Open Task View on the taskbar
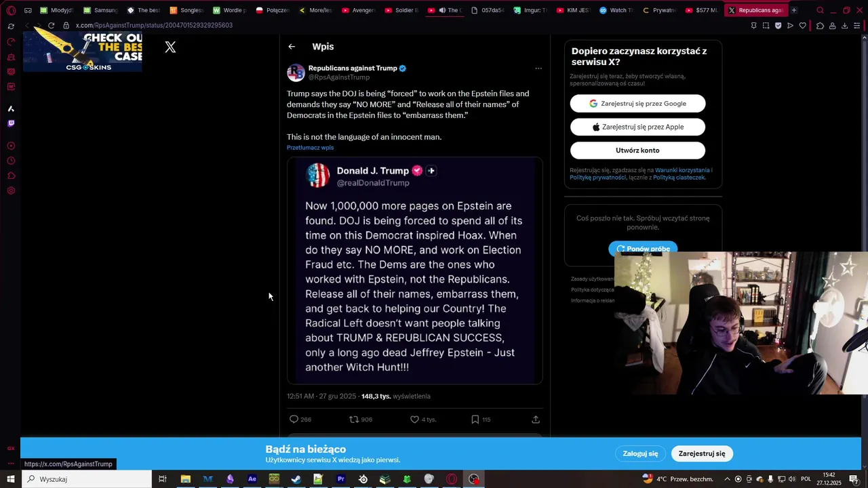 click(163, 479)
